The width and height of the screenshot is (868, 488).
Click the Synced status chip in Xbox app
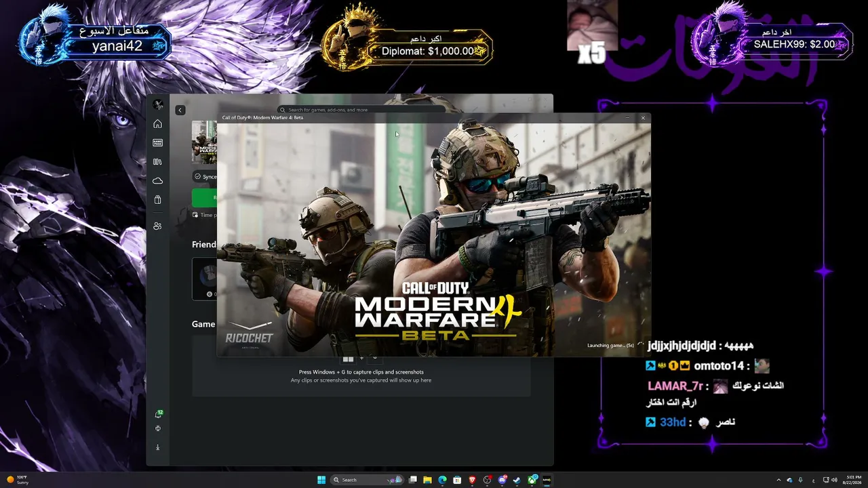coord(205,177)
